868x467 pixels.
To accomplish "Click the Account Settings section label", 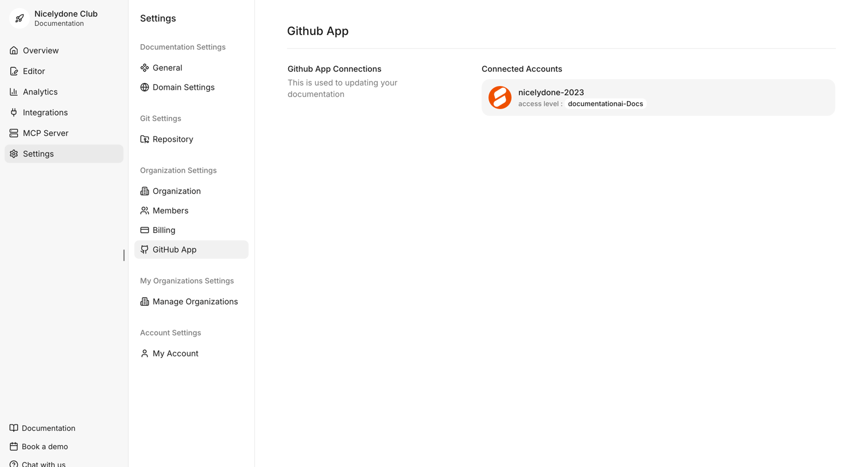I will [x=170, y=333].
